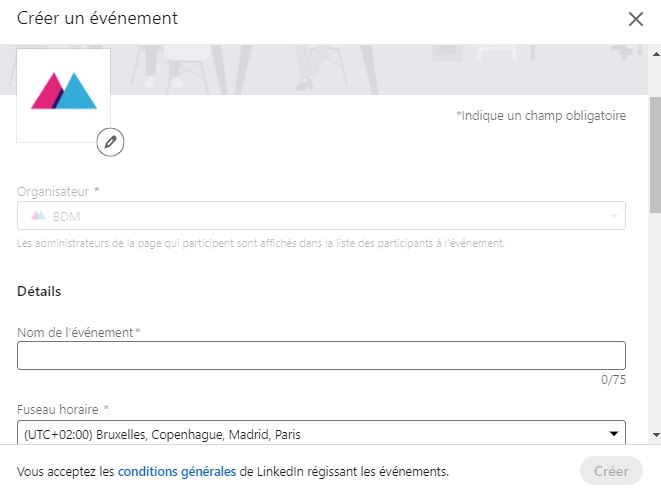Click small BDM logo in Organisateur field
Screen dimensions: 661x491
coord(38,216)
